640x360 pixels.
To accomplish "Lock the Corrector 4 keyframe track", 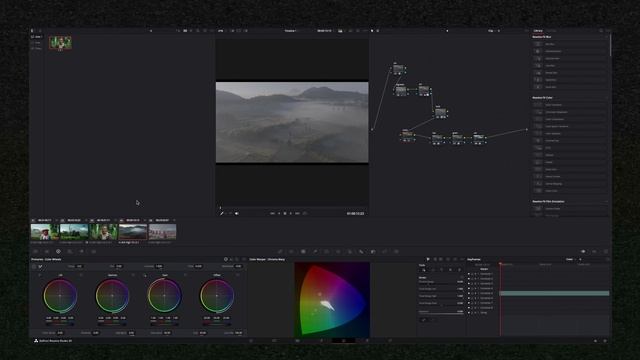I will [x=472, y=289].
